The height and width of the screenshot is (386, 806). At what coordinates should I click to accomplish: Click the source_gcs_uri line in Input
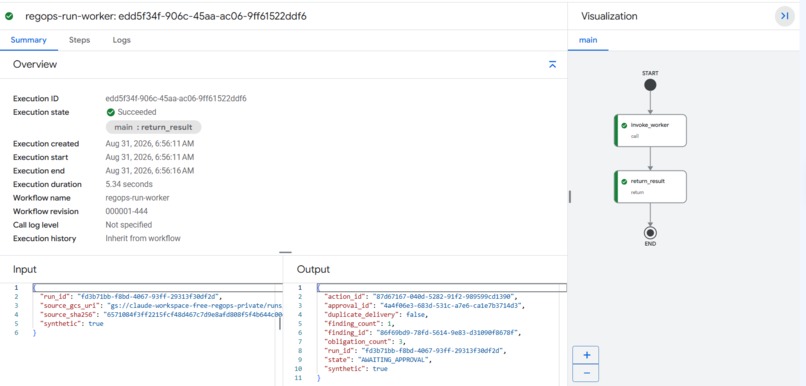[x=160, y=306]
